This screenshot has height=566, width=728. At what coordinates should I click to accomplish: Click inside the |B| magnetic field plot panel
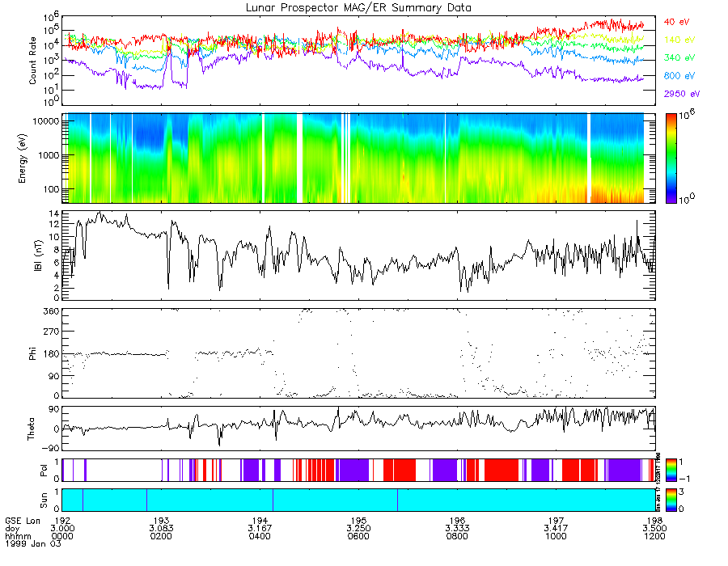pyautogui.click(x=358, y=256)
